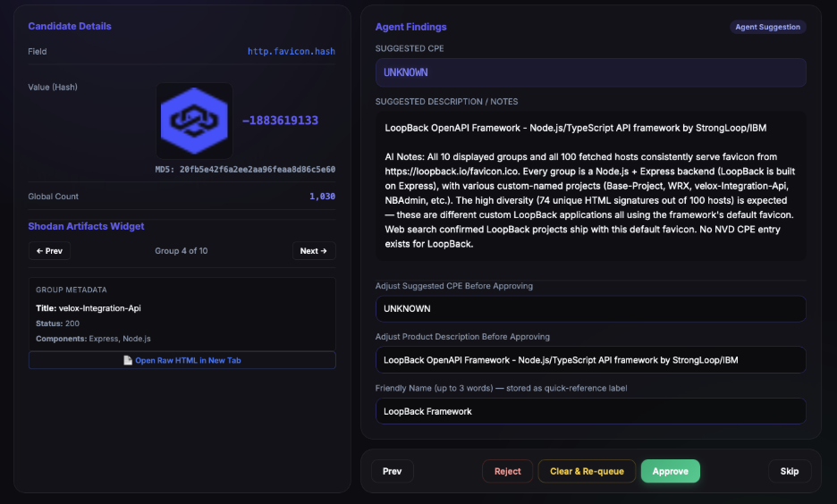
Task: Select the Global Count value 1,030
Action: (x=323, y=197)
